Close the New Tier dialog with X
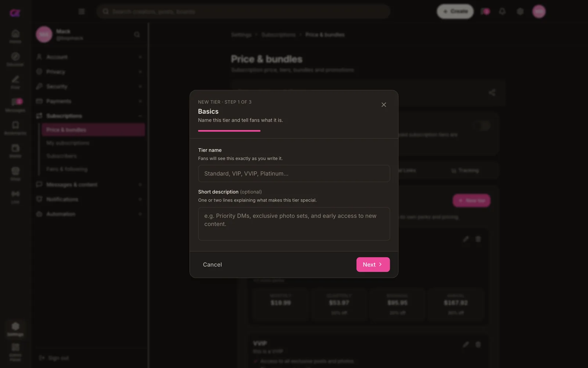 384,105
